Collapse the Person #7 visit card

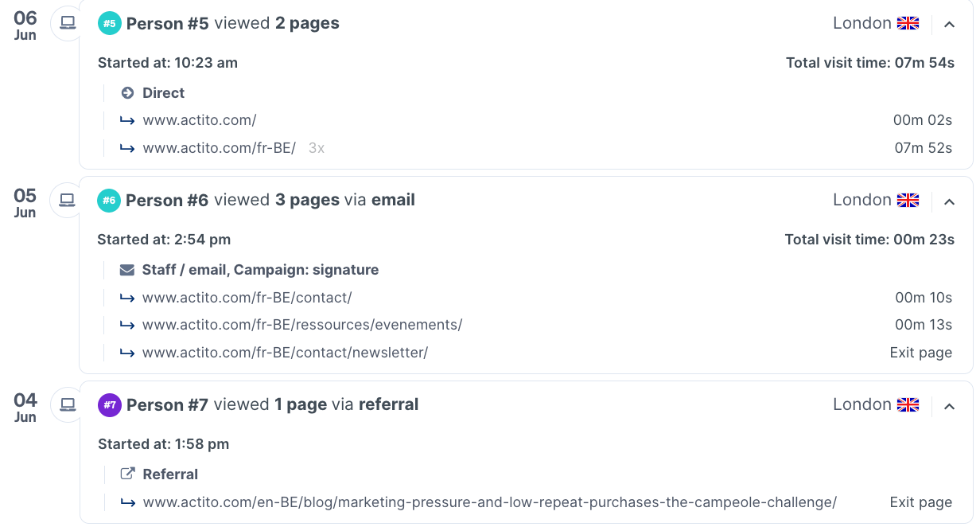950,404
